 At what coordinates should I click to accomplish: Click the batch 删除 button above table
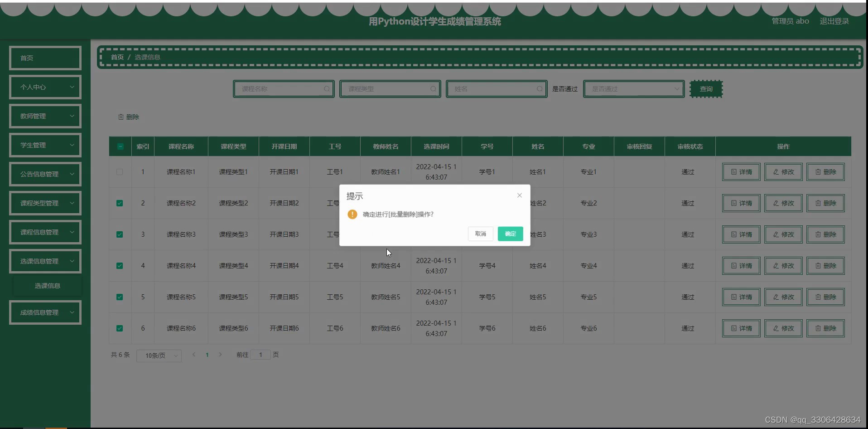coord(129,117)
